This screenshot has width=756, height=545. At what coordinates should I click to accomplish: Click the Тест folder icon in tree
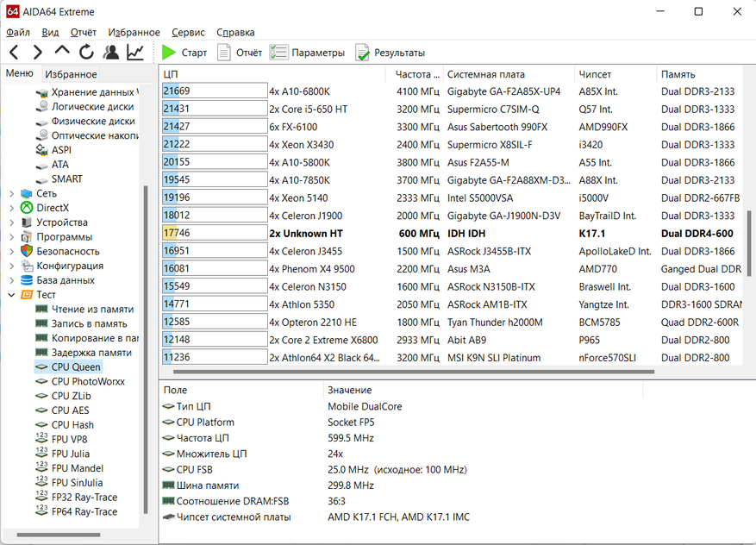[27, 295]
